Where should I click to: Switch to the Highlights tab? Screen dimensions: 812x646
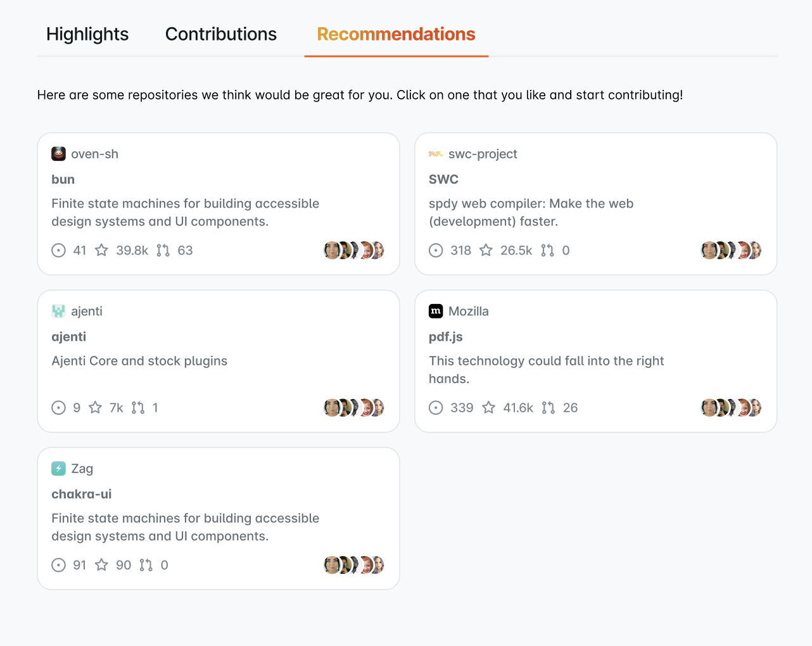coord(87,34)
